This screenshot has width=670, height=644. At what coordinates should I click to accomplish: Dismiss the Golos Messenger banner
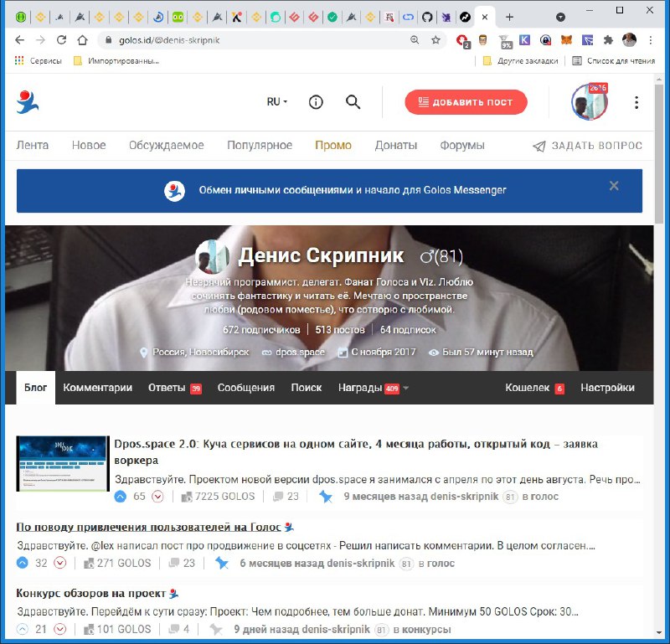(x=614, y=186)
